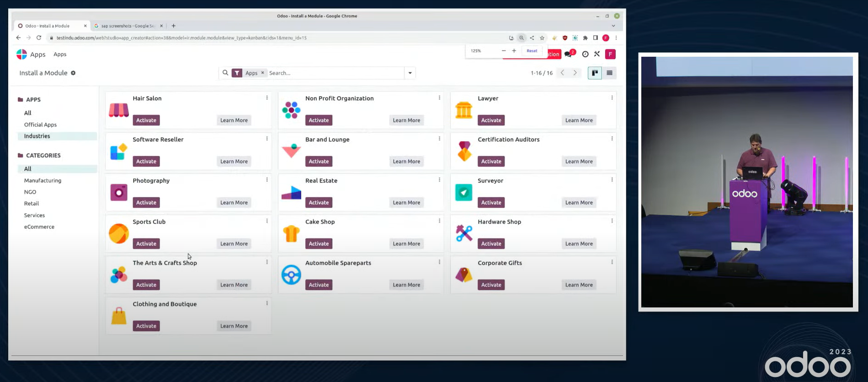Click the Automobile Spareparts steering wheel icon
Screen dimensions: 868x382
point(291,275)
